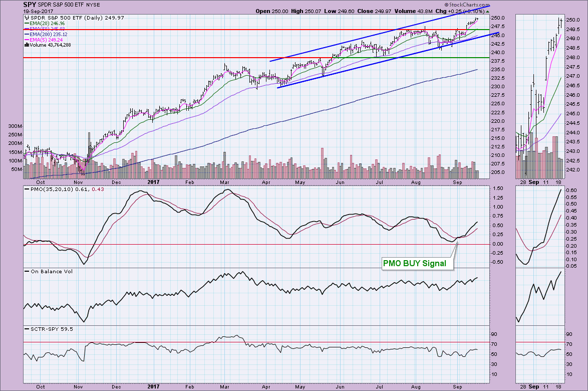
Task: Click the 150M volume axis label
Action: click(x=15, y=152)
